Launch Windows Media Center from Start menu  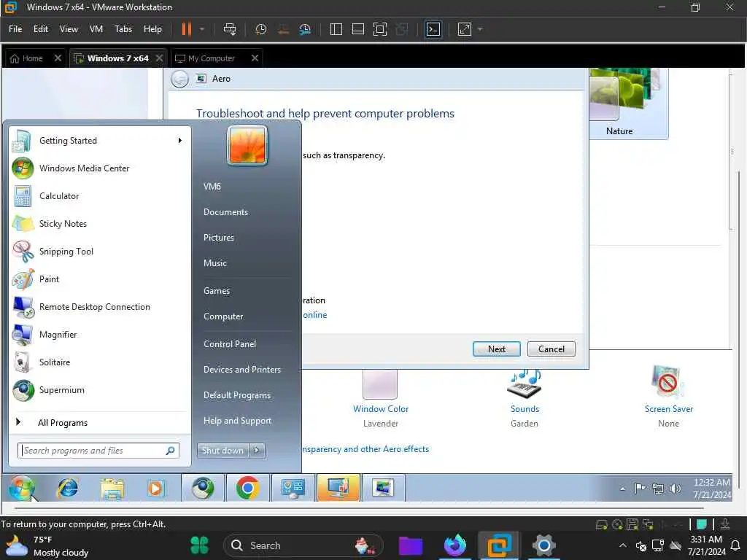[x=99, y=168]
